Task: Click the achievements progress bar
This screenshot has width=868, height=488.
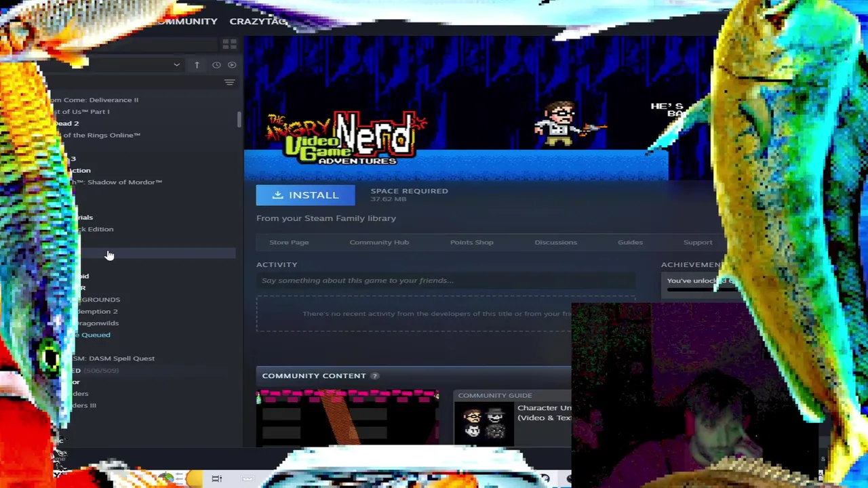Action: coord(700,290)
